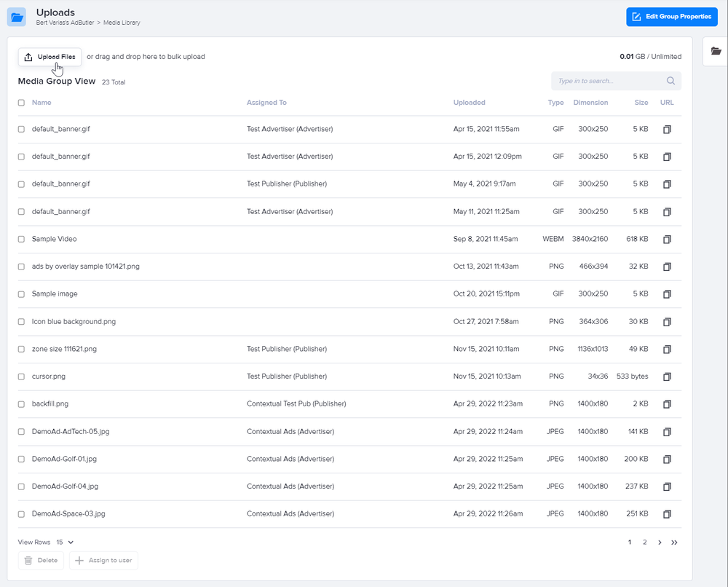The height and width of the screenshot is (587, 728).
Task: Check the box for Sample Video
Action: tap(21, 239)
